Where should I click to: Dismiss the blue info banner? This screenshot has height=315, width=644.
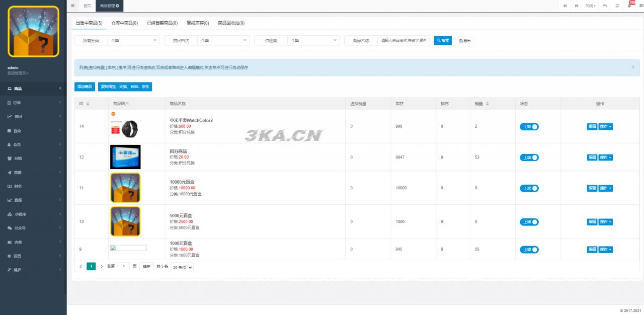pos(633,67)
